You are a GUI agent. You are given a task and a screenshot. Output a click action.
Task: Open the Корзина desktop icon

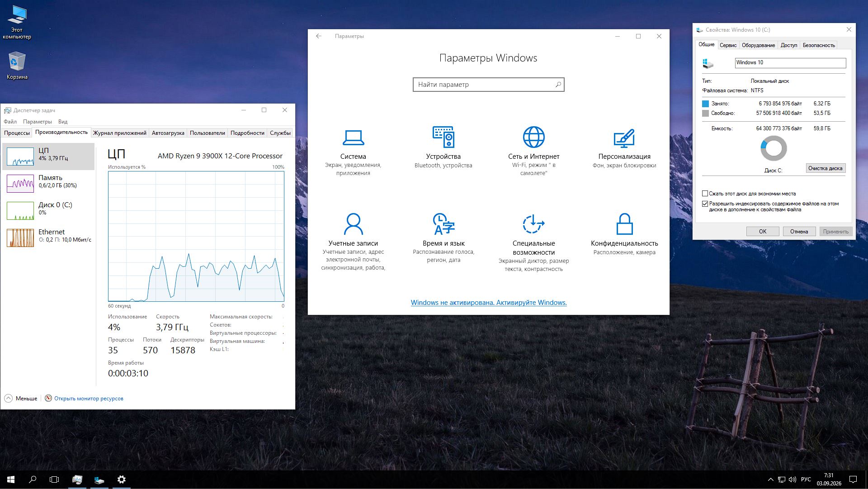tap(17, 65)
